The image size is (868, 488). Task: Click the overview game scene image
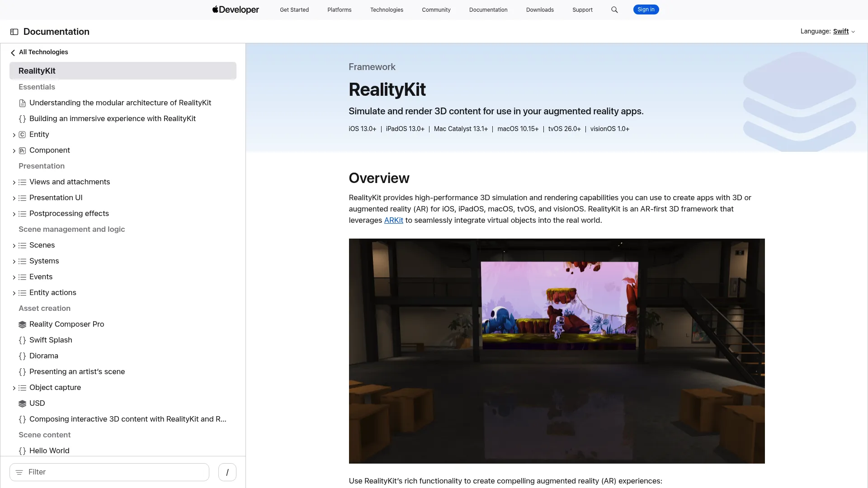(557, 351)
